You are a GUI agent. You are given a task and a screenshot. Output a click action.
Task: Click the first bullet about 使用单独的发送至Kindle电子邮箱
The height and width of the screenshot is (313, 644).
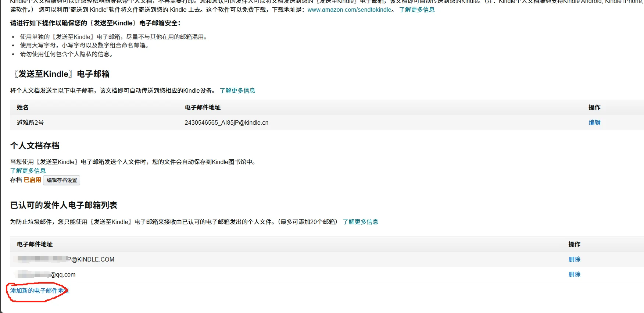pos(114,37)
